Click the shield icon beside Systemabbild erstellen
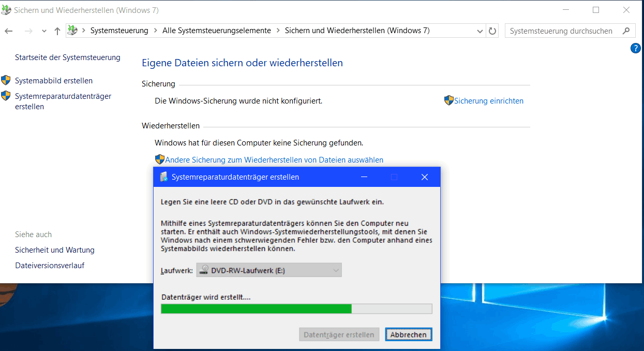The height and width of the screenshot is (351, 644). point(6,80)
